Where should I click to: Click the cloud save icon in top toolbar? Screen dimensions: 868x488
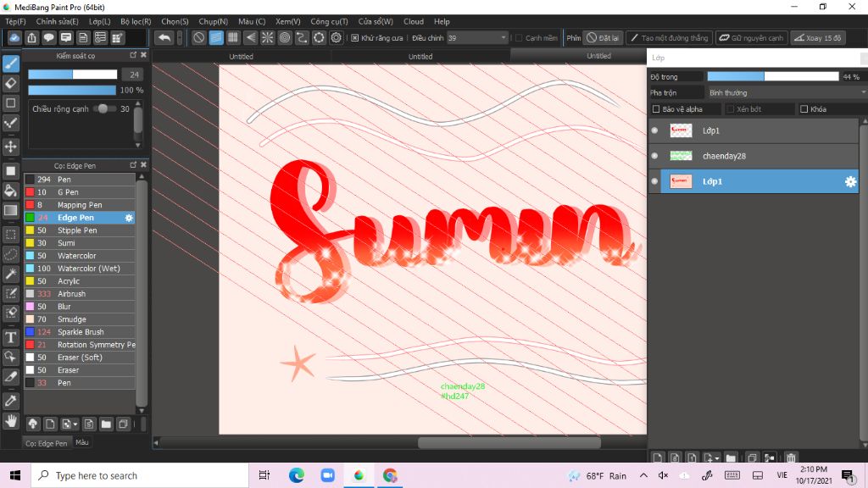(14, 37)
